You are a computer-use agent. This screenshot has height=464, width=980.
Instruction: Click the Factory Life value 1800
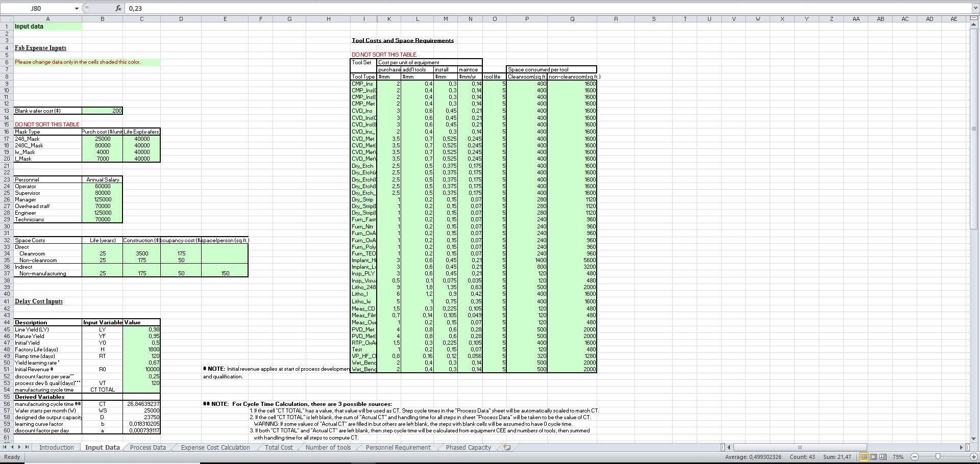click(141, 349)
